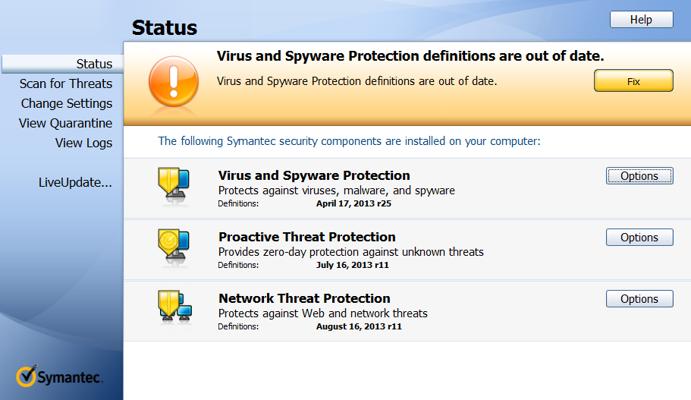Go to View Quarantine
Image resolution: width=691 pixels, height=400 pixels.
point(65,123)
